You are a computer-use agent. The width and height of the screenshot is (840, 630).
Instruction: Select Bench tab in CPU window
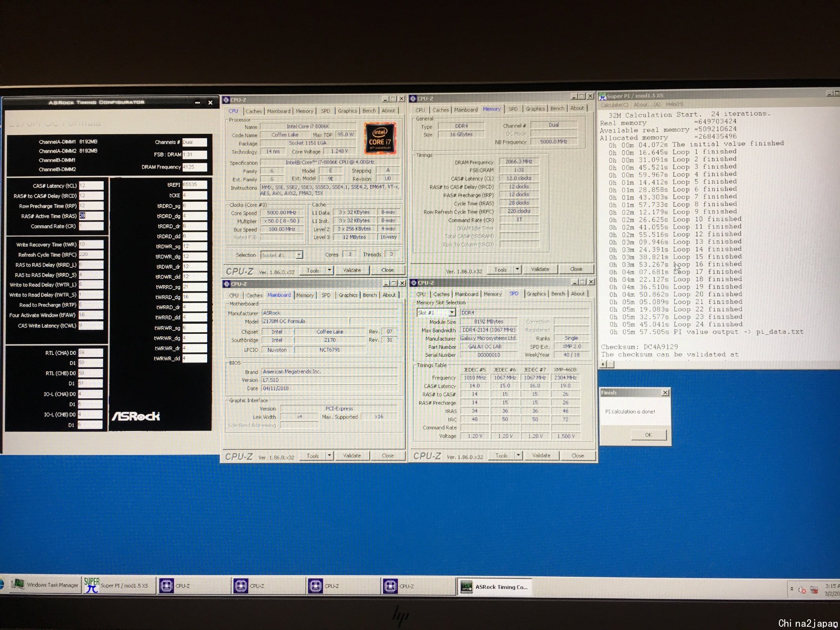[369, 111]
